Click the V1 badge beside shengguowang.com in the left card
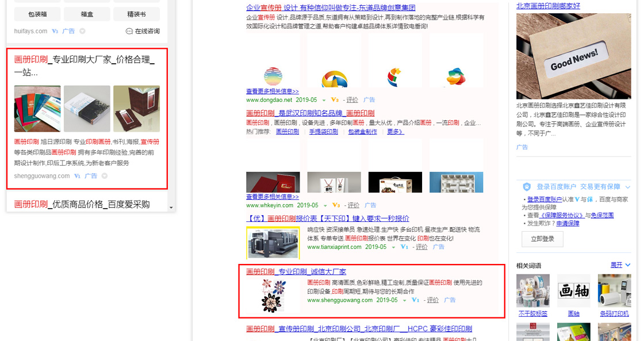This screenshot has height=341, width=644. point(77,176)
